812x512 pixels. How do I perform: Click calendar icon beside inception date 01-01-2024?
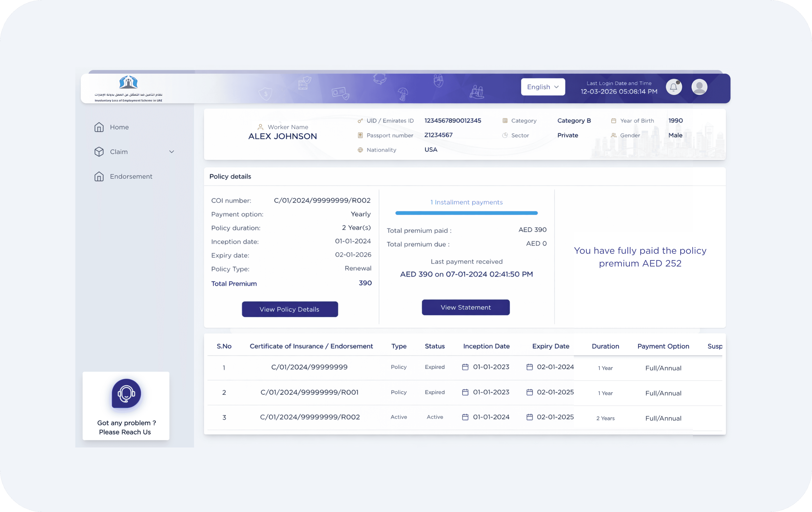465,417
